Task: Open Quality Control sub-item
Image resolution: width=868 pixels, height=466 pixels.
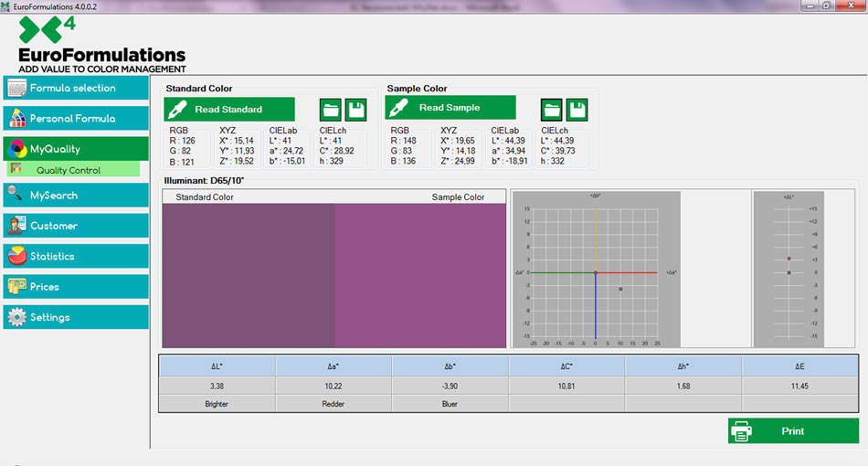Action: click(x=74, y=170)
